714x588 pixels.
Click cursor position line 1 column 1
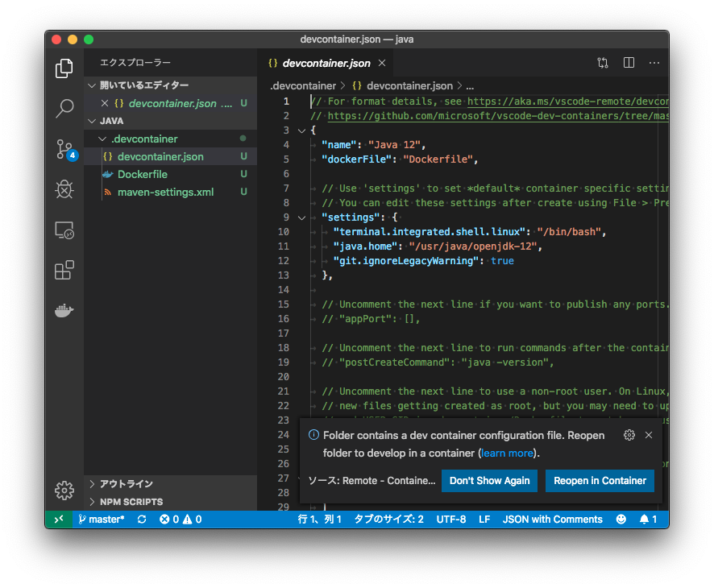(319, 520)
